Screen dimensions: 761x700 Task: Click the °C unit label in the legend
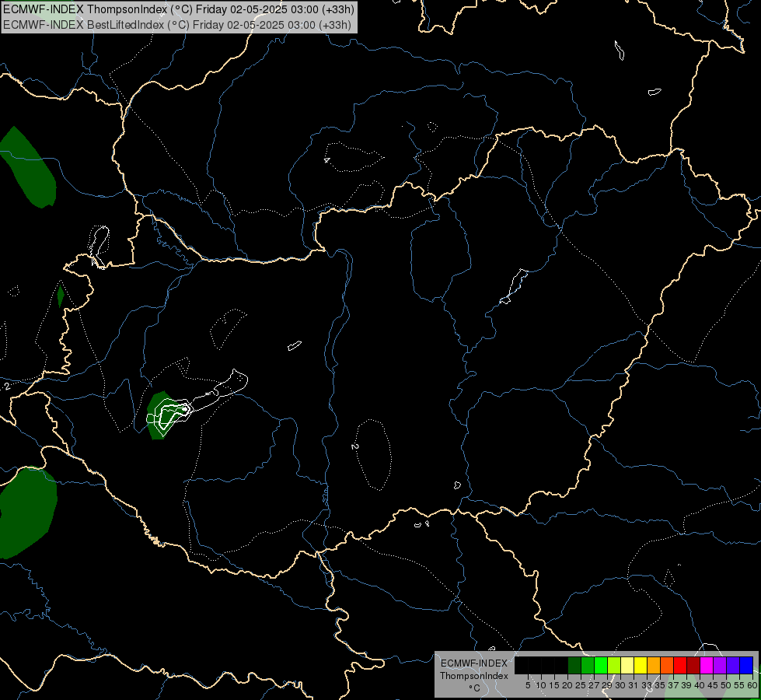click(474, 688)
